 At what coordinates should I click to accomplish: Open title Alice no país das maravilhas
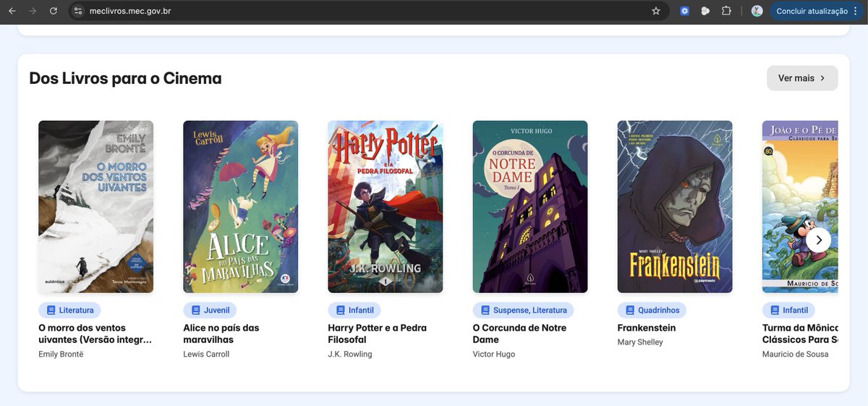click(x=221, y=334)
